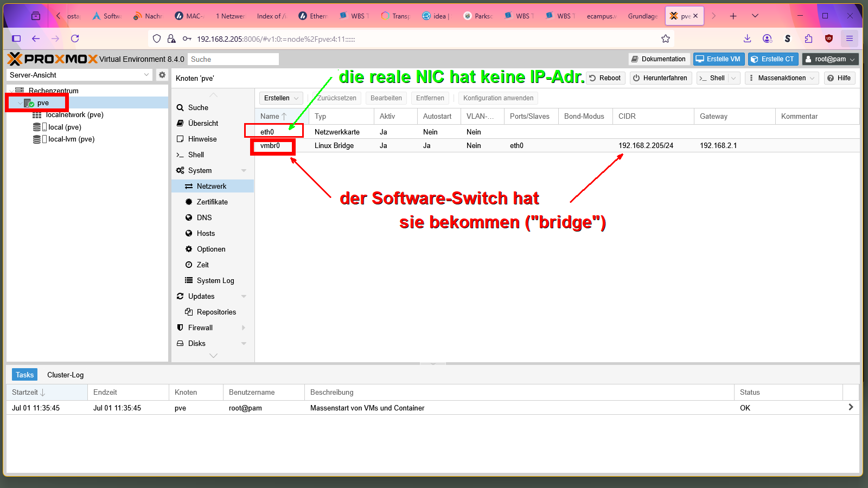Open the Hilfe help button

point(839,78)
